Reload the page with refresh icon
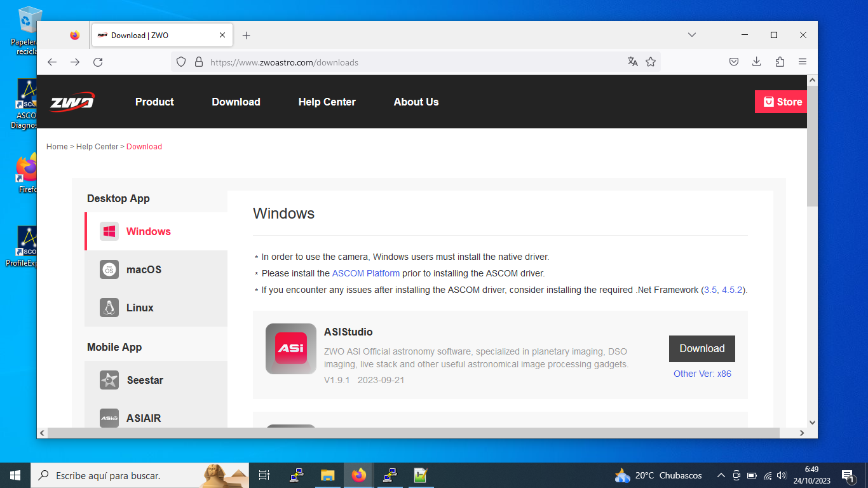 point(98,62)
